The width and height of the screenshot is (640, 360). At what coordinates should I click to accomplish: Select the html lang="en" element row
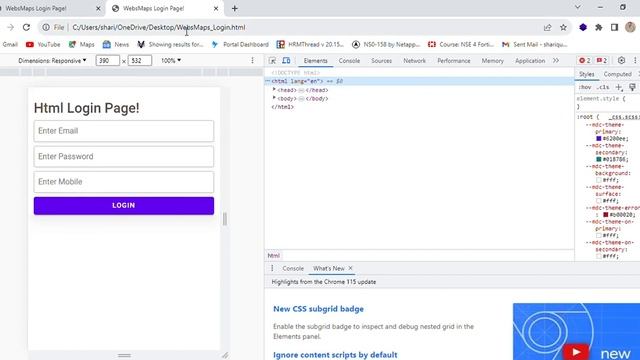coord(419,81)
